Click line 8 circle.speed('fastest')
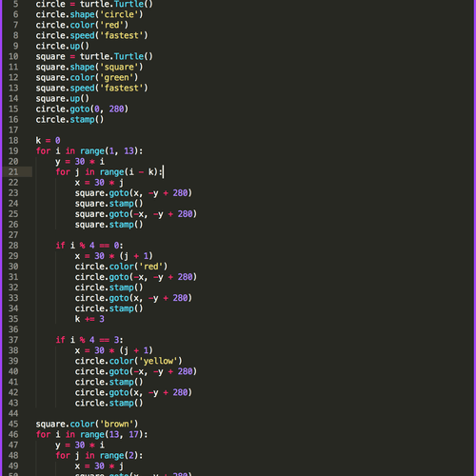 (x=91, y=35)
